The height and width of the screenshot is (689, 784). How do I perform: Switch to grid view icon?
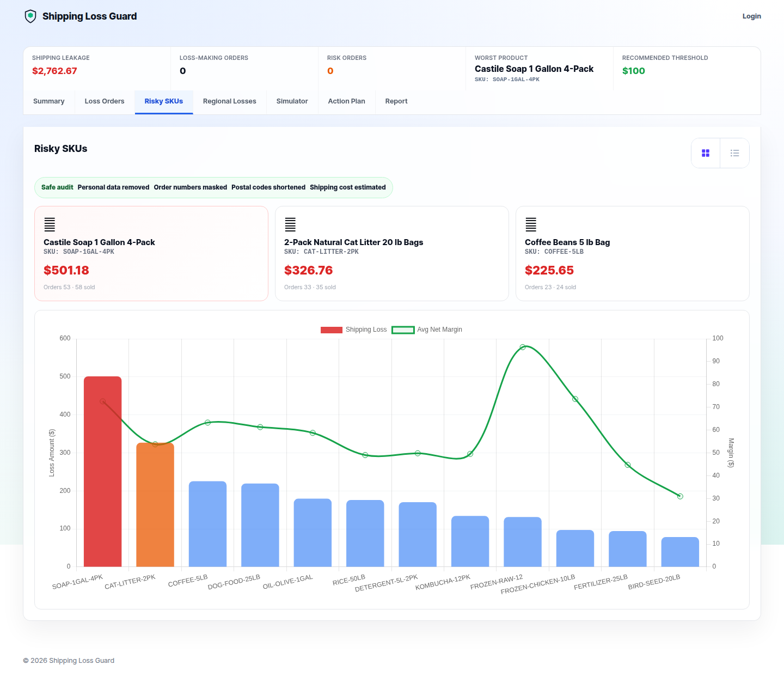pyautogui.click(x=706, y=153)
